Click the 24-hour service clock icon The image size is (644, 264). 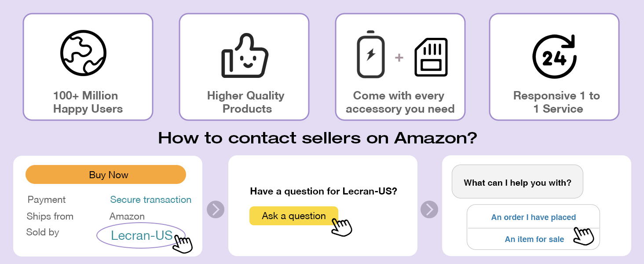coord(554,56)
